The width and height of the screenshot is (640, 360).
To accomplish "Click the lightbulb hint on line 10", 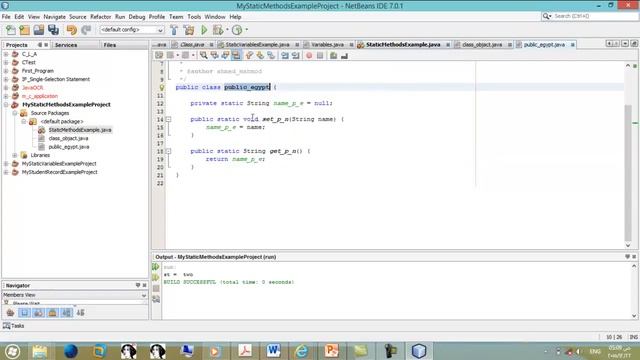I will click(x=162, y=87).
